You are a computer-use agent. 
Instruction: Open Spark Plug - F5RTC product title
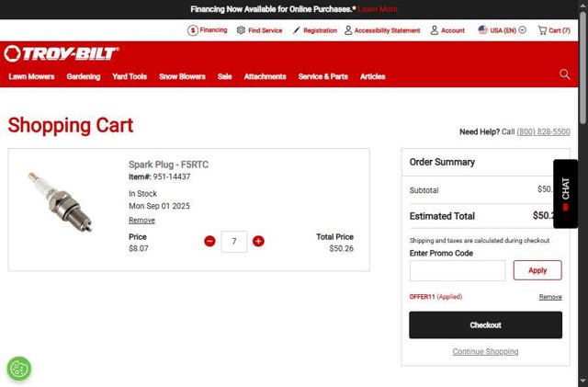[x=168, y=165]
